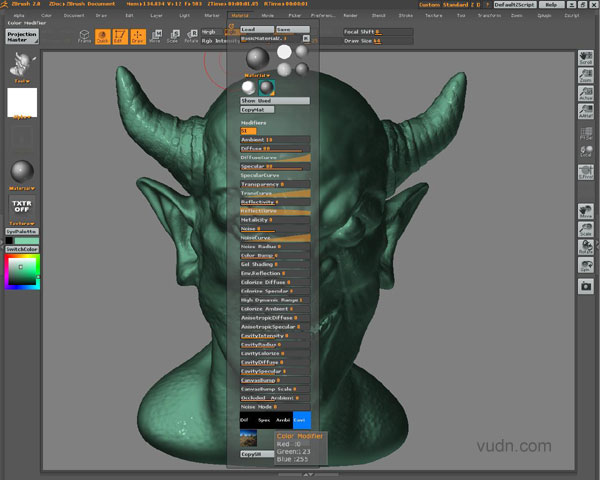Select the green main color swatch

pos(27,240)
